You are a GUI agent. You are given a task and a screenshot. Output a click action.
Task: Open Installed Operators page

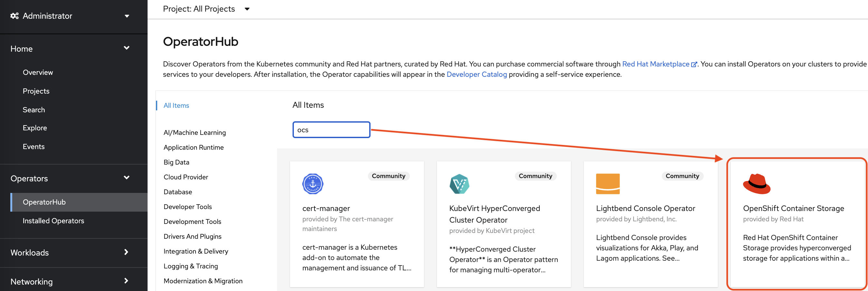click(53, 221)
